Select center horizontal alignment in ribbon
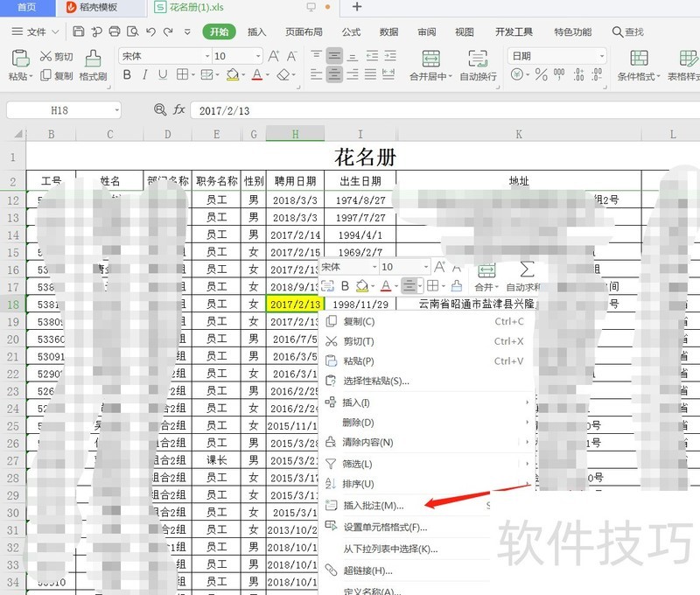Screen dimensions: 700x595 [x=334, y=74]
